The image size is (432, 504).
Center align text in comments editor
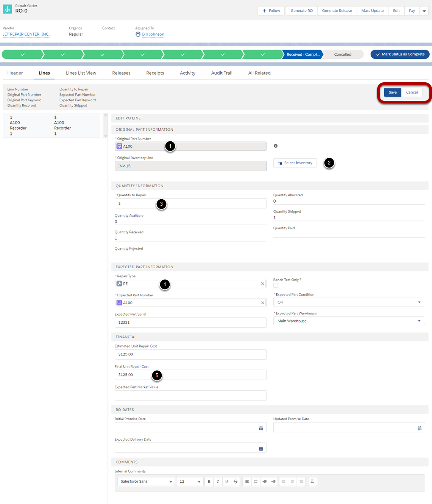click(x=292, y=481)
